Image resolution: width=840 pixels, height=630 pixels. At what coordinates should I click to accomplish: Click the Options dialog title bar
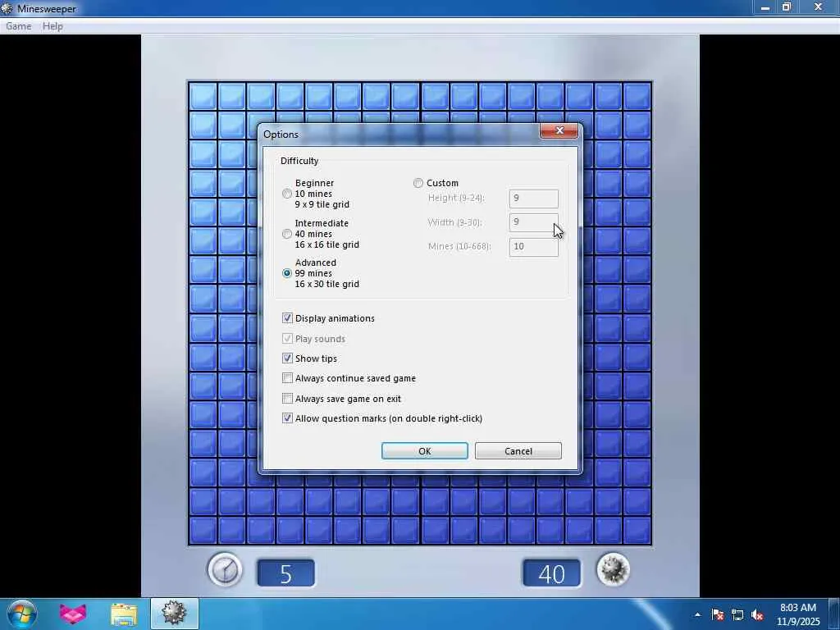click(x=399, y=135)
